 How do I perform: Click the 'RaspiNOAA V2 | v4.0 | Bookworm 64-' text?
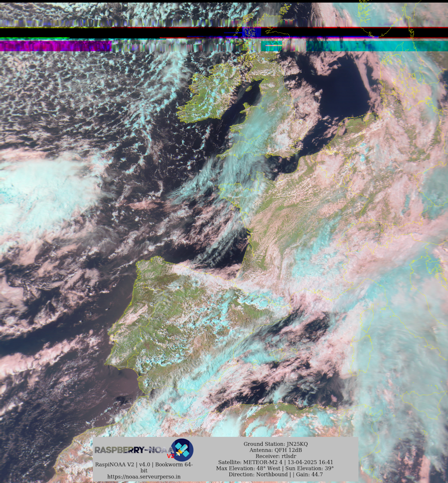click(x=144, y=464)
